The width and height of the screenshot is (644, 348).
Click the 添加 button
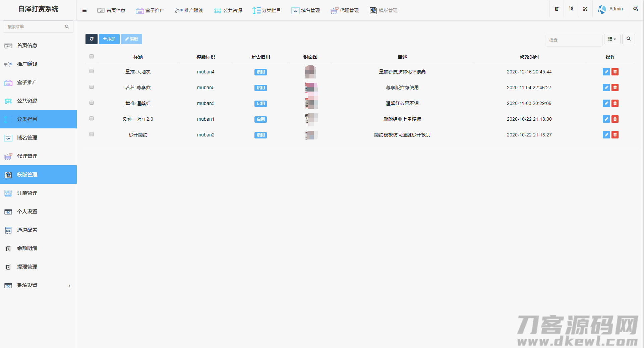click(109, 39)
